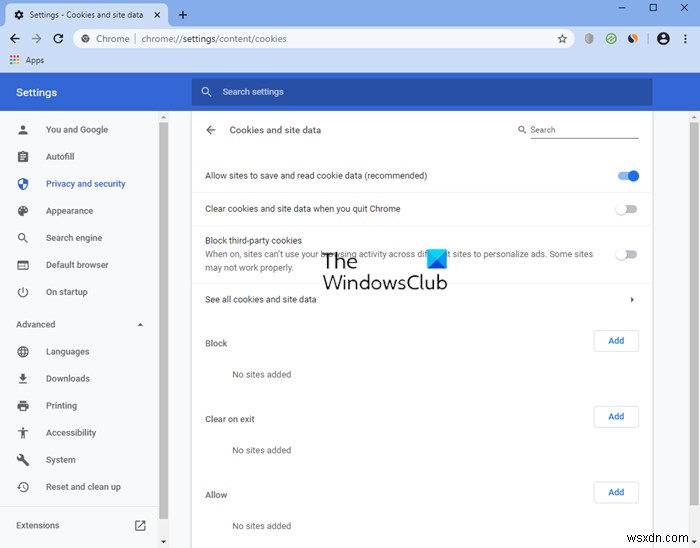Screen dimensions: 700x548
Task: Focus the cookies Search field
Action: [x=584, y=130]
